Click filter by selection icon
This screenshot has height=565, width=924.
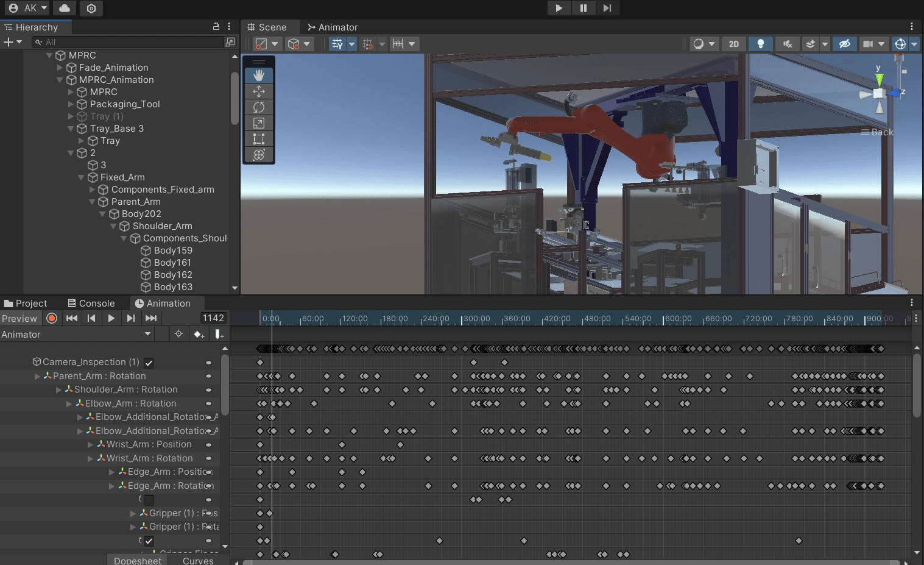point(178,334)
